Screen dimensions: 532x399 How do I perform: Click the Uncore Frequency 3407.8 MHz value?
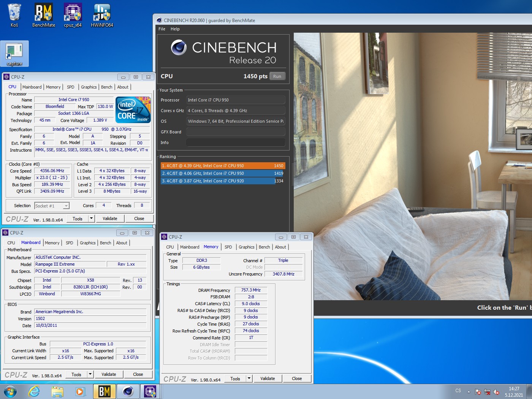click(x=283, y=274)
